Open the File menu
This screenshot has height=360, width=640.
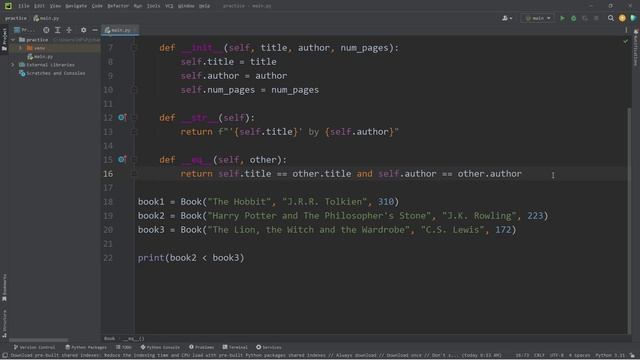(x=24, y=6)
